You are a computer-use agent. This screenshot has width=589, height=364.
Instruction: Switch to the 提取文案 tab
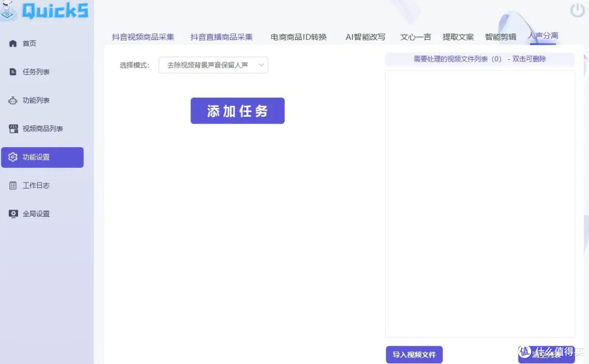[458, 37]
